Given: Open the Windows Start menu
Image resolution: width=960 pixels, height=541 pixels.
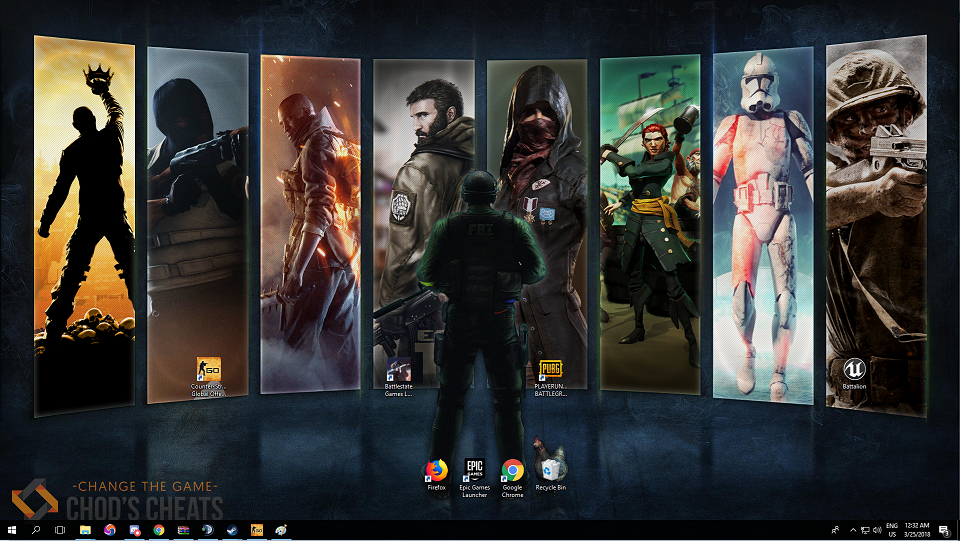Looking at the screenshot, I should click(11, 530).
